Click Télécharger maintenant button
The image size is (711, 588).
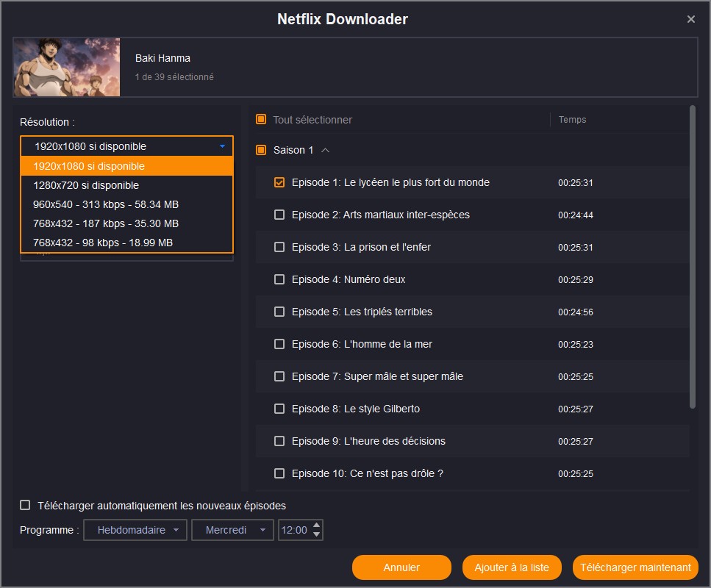pyautogui.click(x=635, y=567)
